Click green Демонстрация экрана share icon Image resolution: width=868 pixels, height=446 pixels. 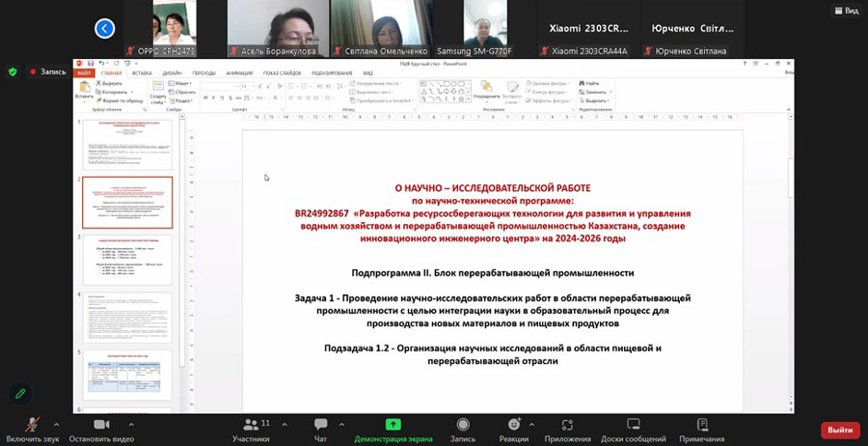tap(393, 425)
